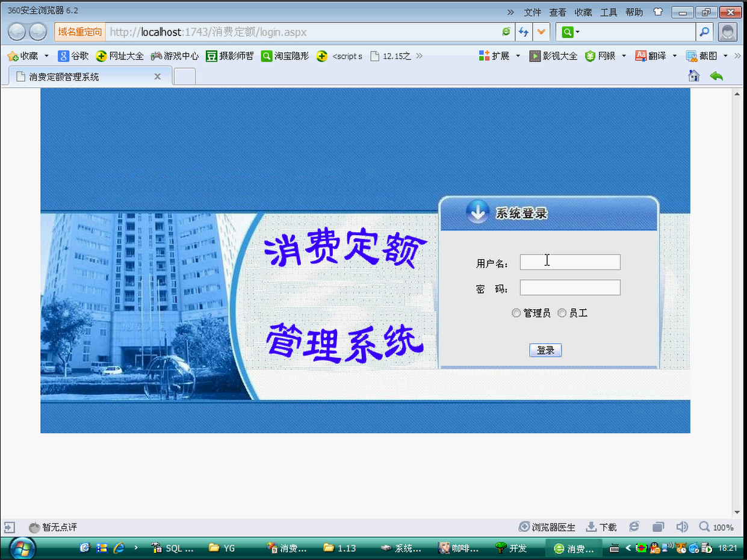Open the Windows Start button
This screenshot has width=747, height=560.
click(22, 548)
